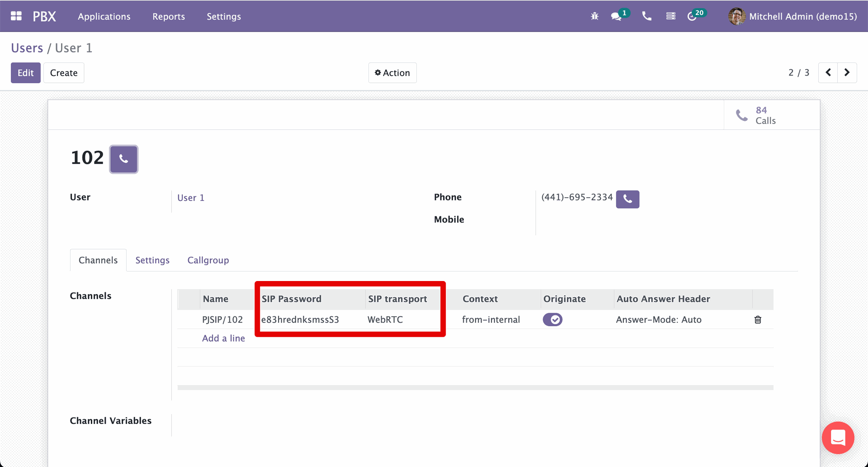Switch to the Callgroup tab

[x=208, y=260]
